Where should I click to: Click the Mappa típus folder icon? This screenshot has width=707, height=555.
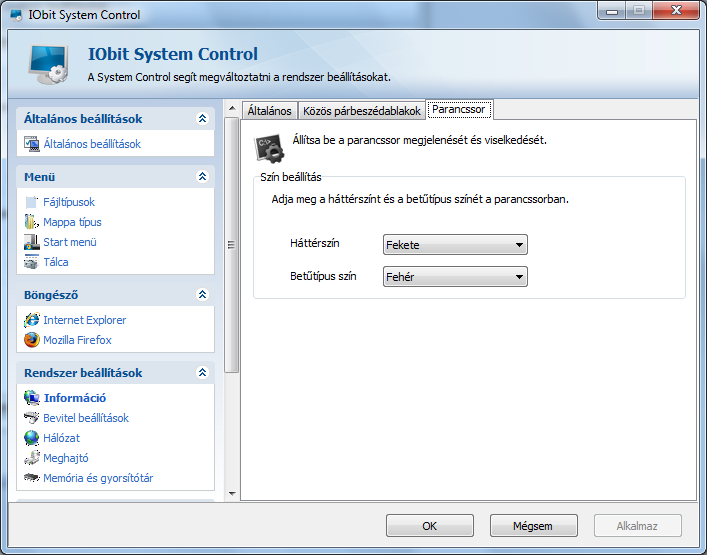pyautogui.click(x=32, y=222)
